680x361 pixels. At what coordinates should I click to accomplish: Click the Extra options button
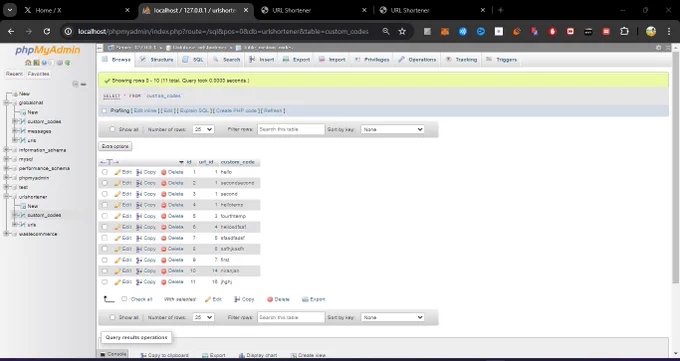click(x=115, y=147)
